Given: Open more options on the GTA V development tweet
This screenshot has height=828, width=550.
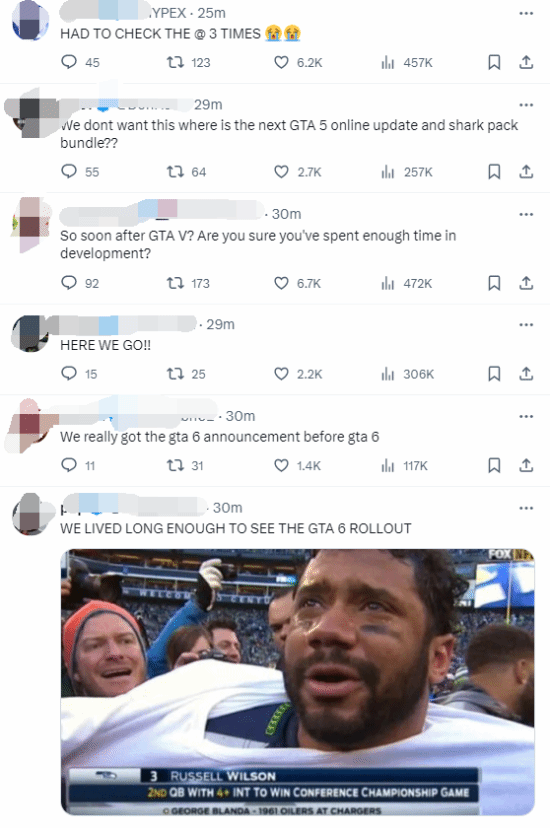Looking at the screenshot, I should (x=526, y=214).
